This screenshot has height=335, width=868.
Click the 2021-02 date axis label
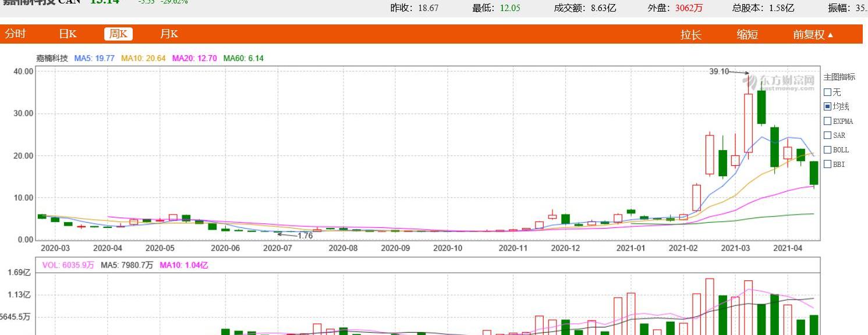click(x=683, y=248)
